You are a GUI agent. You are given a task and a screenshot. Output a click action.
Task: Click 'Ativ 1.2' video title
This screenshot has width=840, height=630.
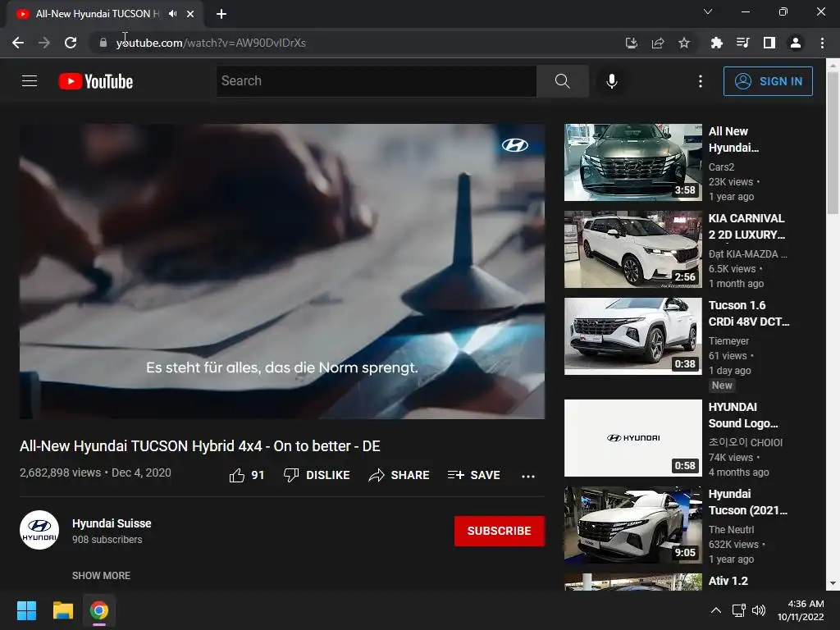coord(728,581)
